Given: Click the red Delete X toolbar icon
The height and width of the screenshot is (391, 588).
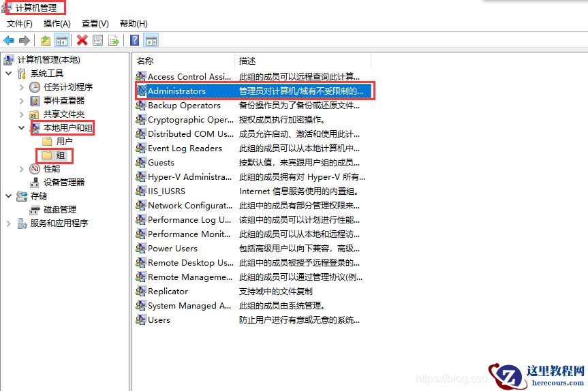Looking at the screenshot, I should point(82,40).
